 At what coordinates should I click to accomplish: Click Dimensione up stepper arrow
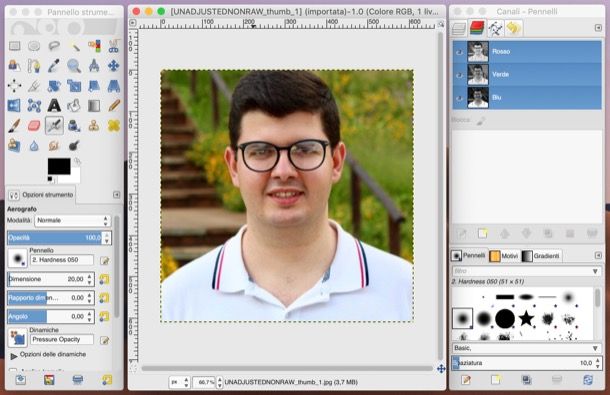[90, 276]
